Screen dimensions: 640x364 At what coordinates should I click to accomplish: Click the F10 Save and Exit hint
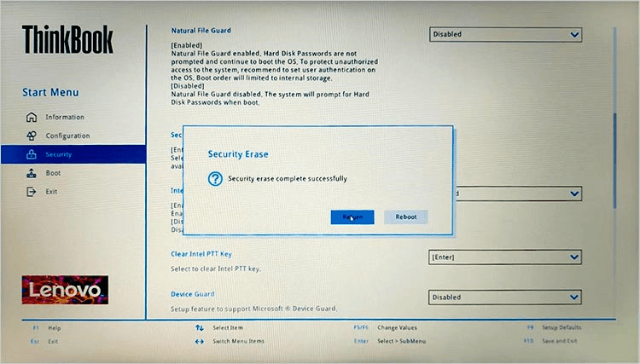click(550, 341)
